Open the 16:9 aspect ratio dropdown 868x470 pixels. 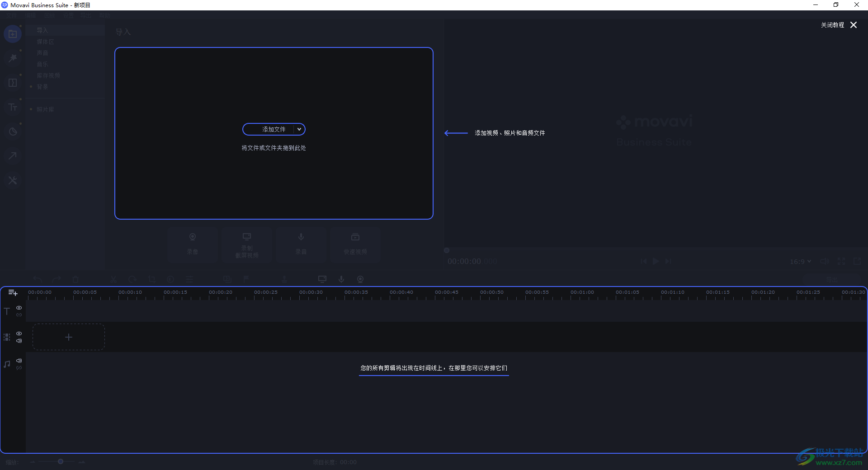coord(800,261)
